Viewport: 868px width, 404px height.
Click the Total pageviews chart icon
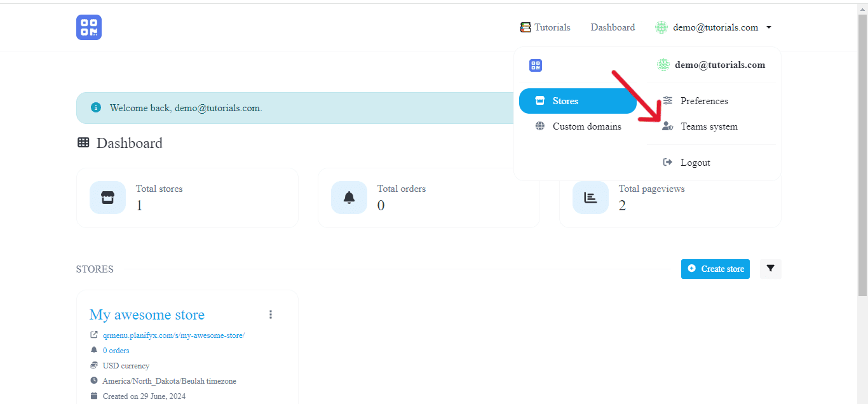(x=590, y=198)
